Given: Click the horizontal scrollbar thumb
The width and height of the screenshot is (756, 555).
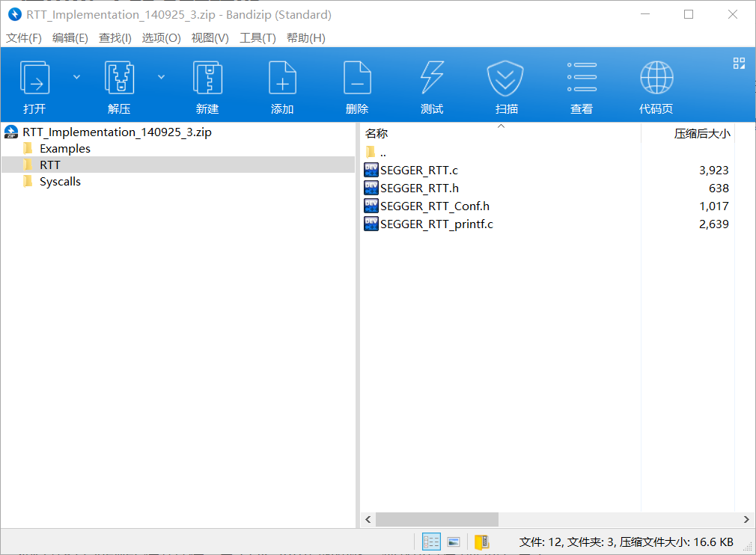Looking at the screenshot, I should [x=437, y=519].
